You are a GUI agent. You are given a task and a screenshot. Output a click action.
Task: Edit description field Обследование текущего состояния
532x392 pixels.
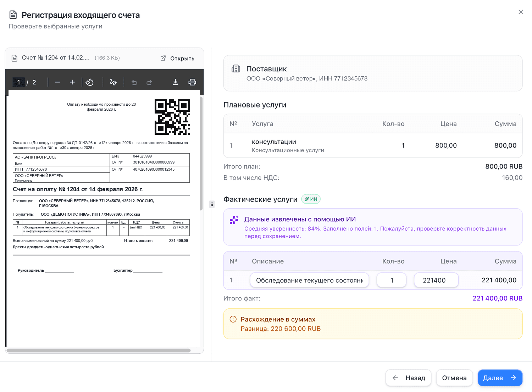(x=309, y=280)
